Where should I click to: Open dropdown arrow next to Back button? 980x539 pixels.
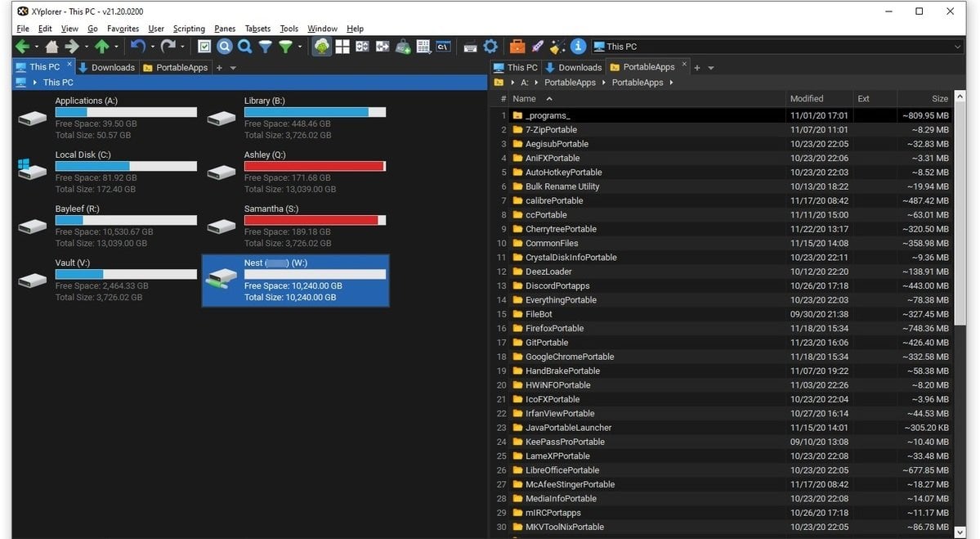[x=36, y=47]
